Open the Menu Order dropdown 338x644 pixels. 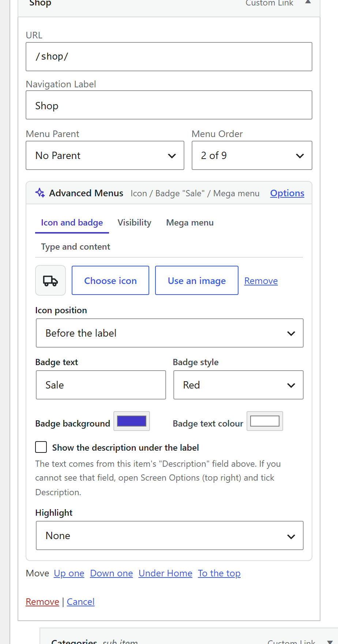pos(252,155)
